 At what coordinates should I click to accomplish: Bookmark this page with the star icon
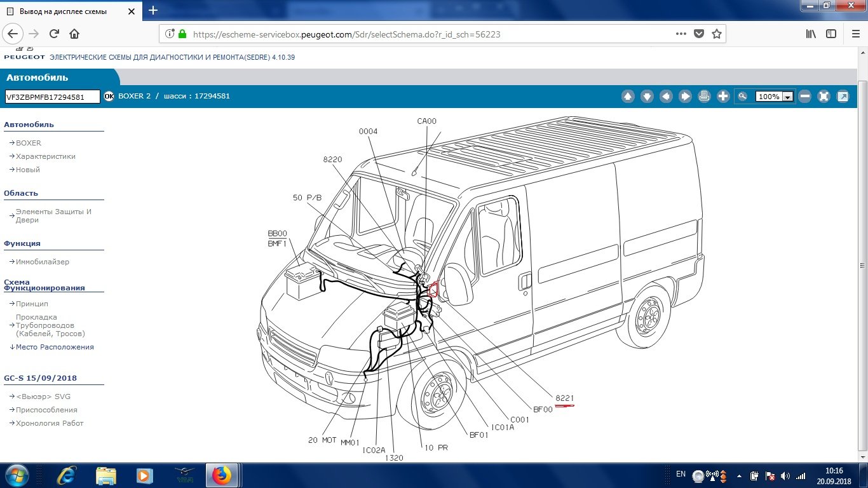click(717, 34)
